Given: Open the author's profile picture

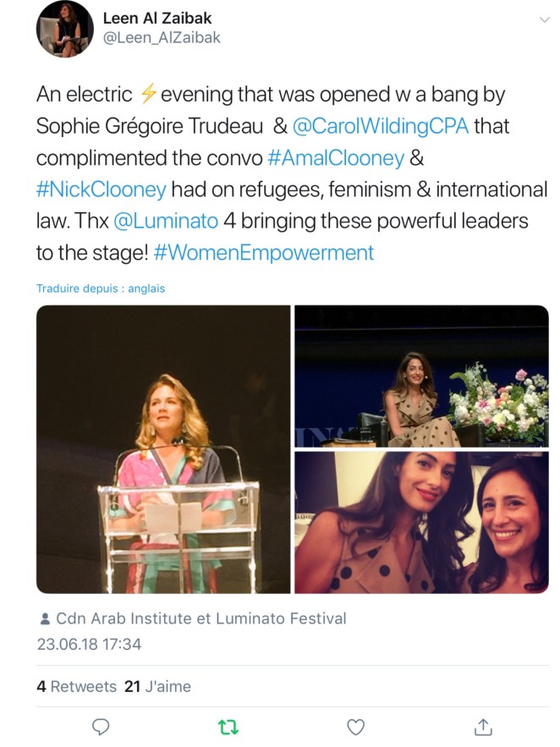Looking at the screenshot, I should pyautogui.click(x=64, y=29).
